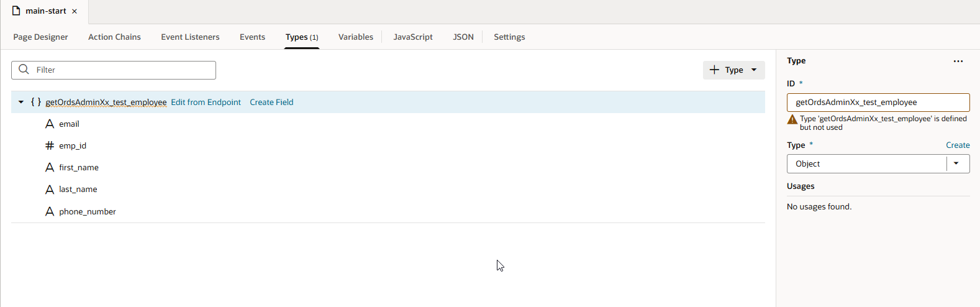Viewport: 980px width, 307px height.
Task: Click the string type icon beside email
Action: (50, 124)
